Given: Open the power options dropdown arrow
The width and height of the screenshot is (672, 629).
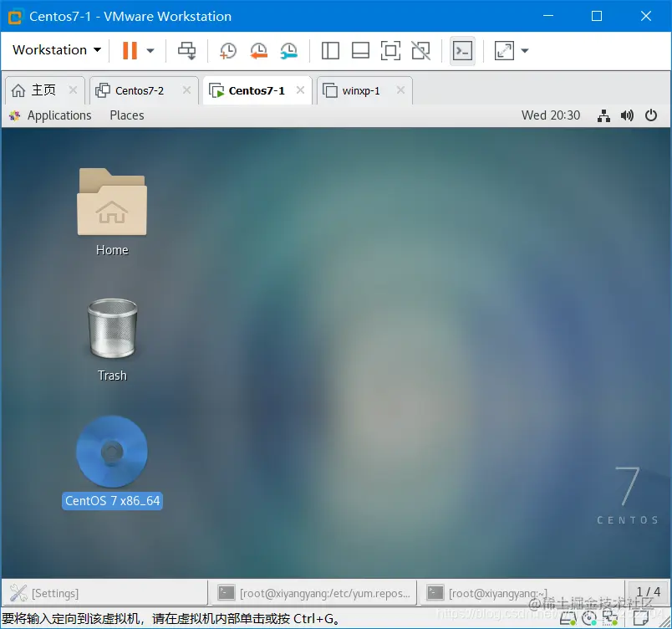Looking at the screenshot, I should (150, 50).
